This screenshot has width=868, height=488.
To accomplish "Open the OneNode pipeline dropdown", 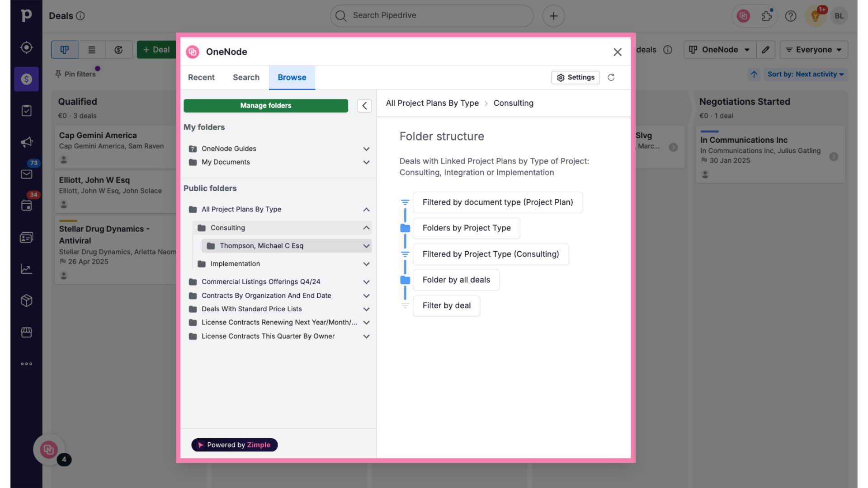I will (720, 50).
